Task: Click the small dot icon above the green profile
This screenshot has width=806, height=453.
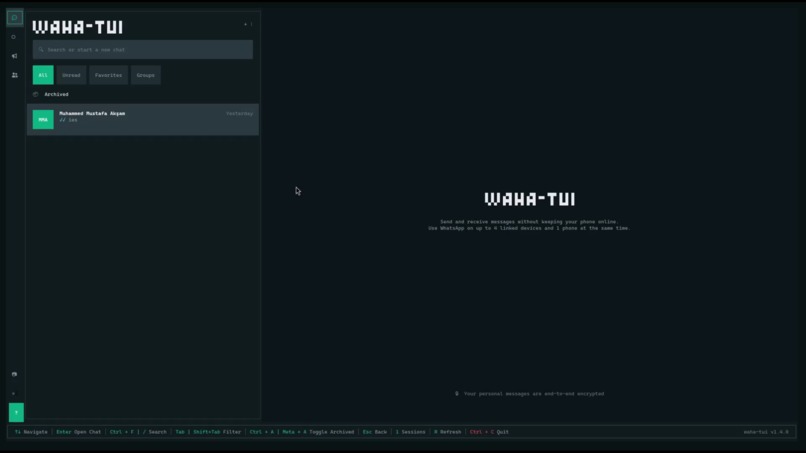Action: (x=14, y=394)
